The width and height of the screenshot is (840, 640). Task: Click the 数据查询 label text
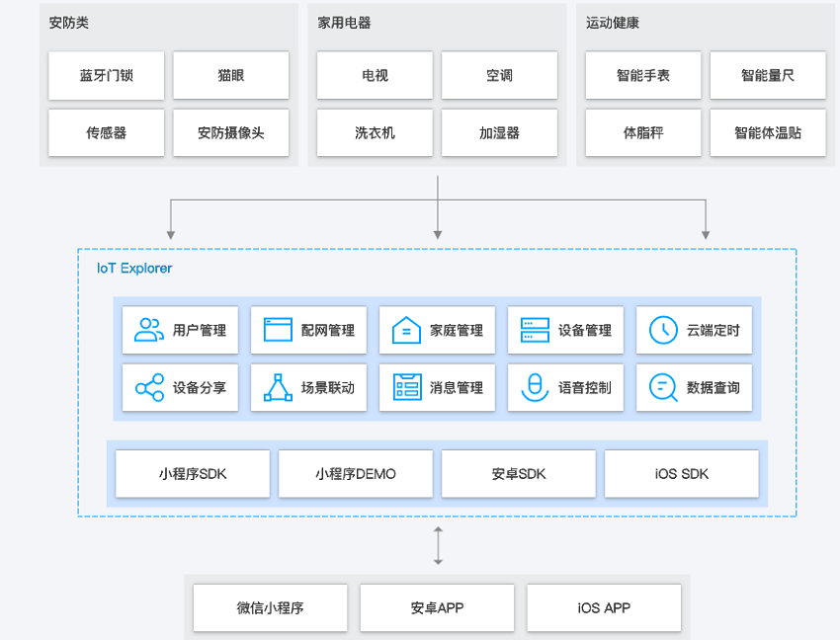[714, 388]
